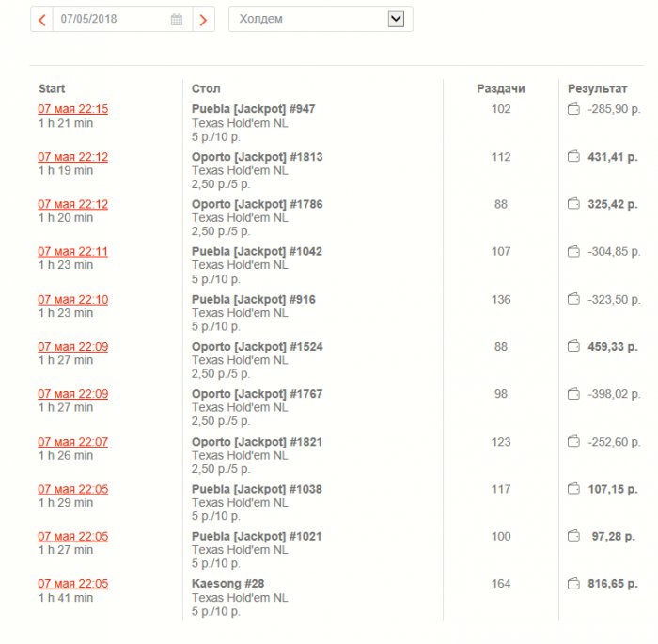This screenshot has height=644, width=658.
Task: Click result value 97,28 р.
Action: [x=613, y=536]
